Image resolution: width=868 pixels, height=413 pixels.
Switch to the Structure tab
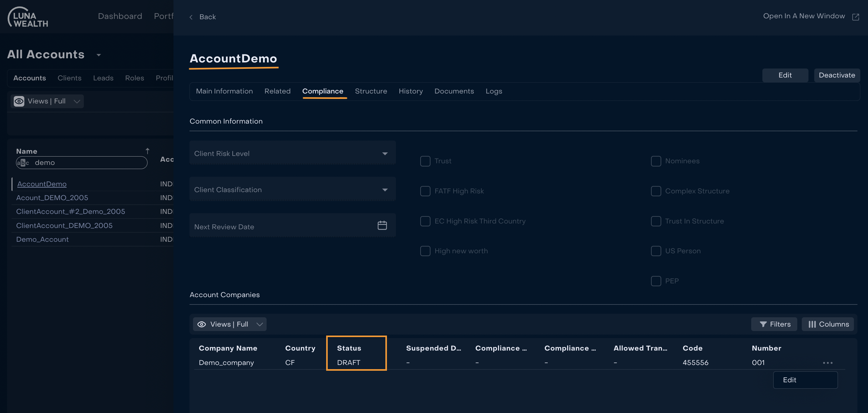pyautogui.click(x=371, y=91)
